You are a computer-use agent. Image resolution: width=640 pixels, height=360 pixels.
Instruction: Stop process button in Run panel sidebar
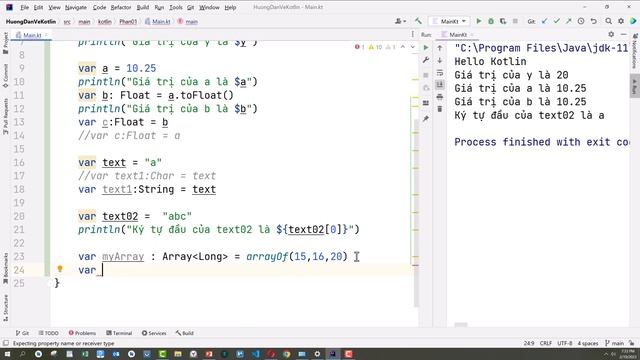pos(426,75)
